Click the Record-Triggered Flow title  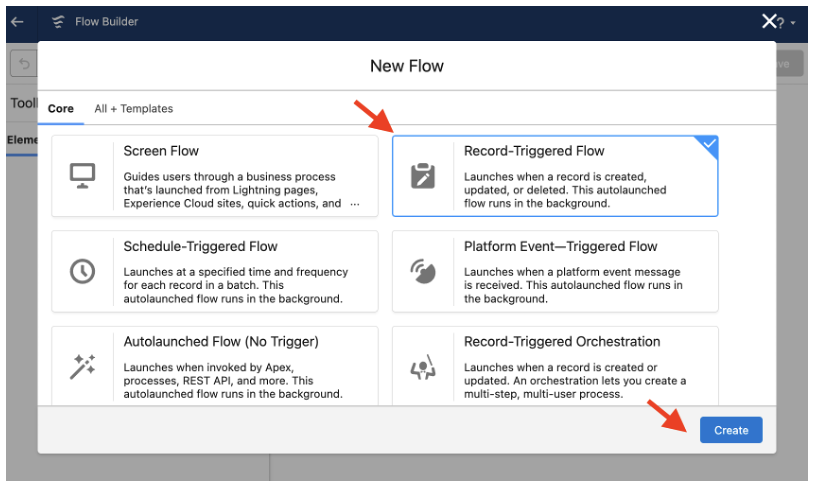pyautogui.click(x=534, y=151)
